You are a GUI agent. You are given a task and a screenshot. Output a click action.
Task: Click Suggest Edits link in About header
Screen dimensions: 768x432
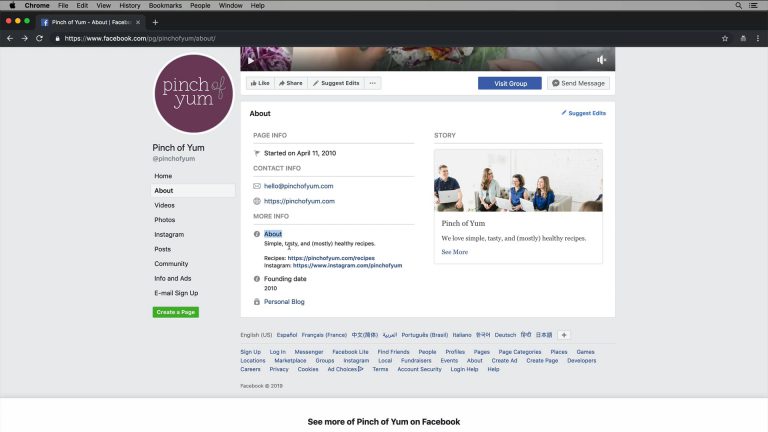583,113
